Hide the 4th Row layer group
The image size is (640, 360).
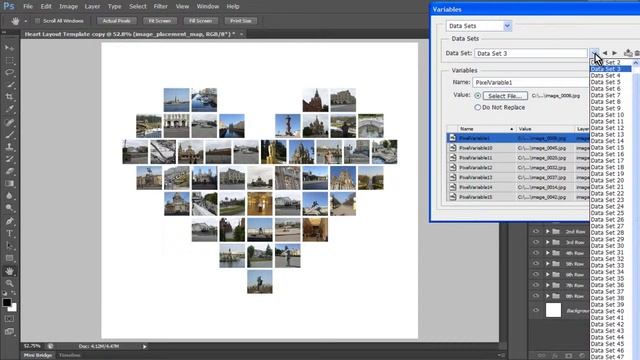[x=536, y=253]
